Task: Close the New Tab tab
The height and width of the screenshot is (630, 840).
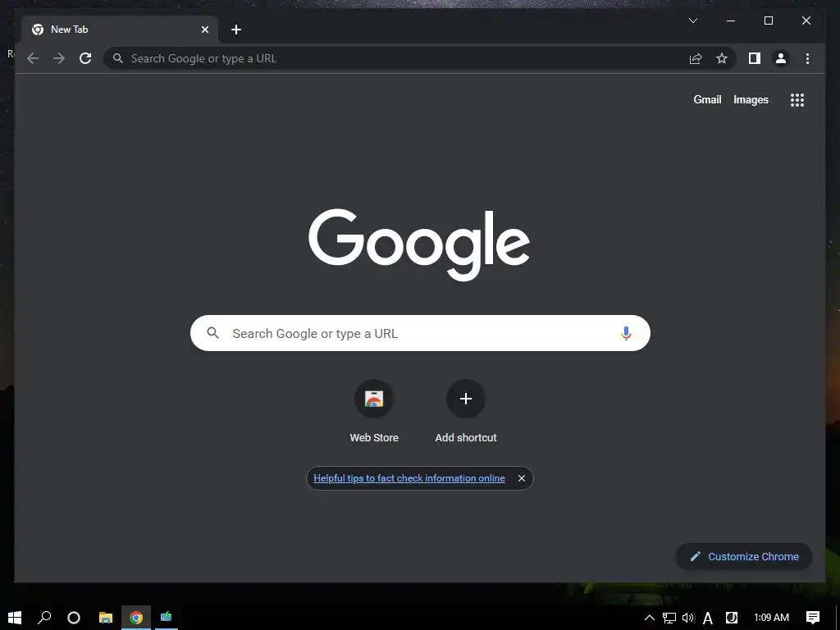Action: click(204, 30)
